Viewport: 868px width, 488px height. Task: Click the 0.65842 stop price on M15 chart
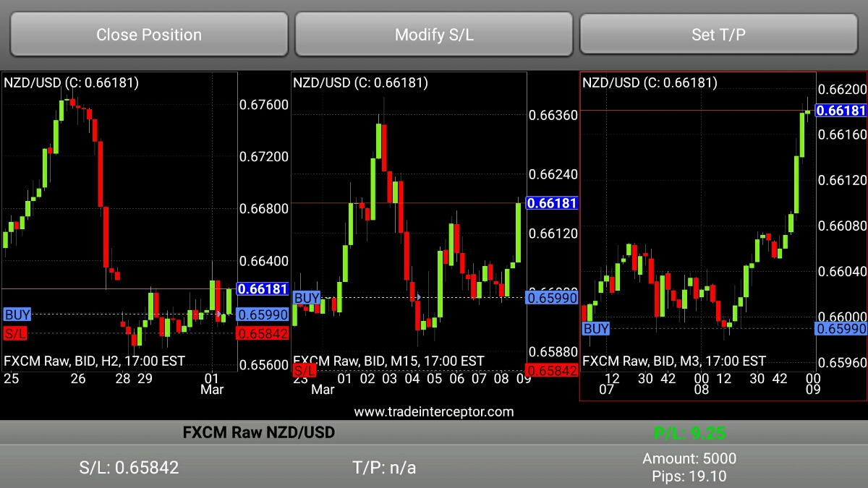[553, 370]
